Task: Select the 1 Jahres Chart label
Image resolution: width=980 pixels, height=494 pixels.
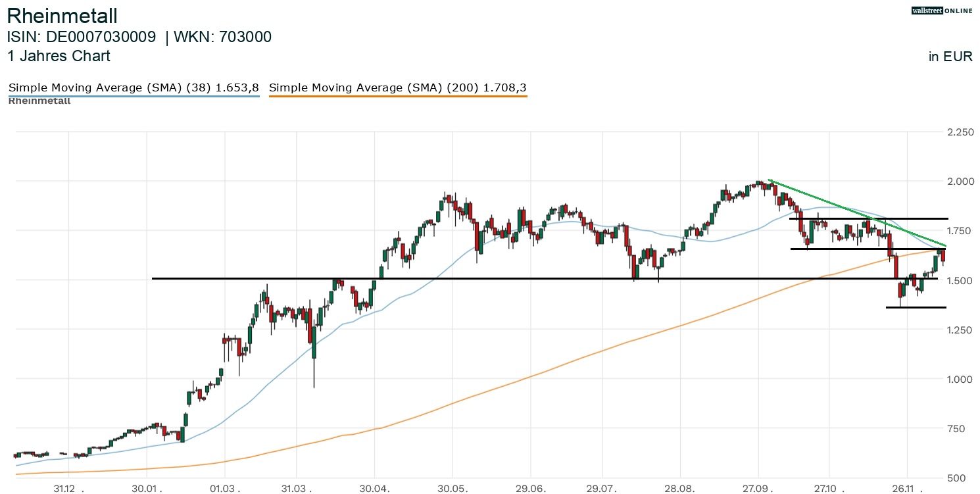Action: 59,56
